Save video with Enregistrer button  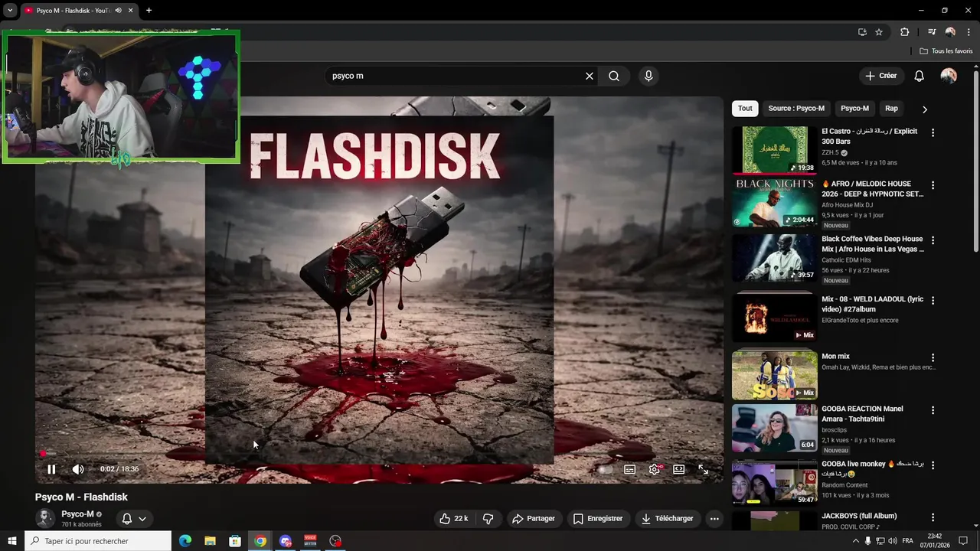point(598,519)
